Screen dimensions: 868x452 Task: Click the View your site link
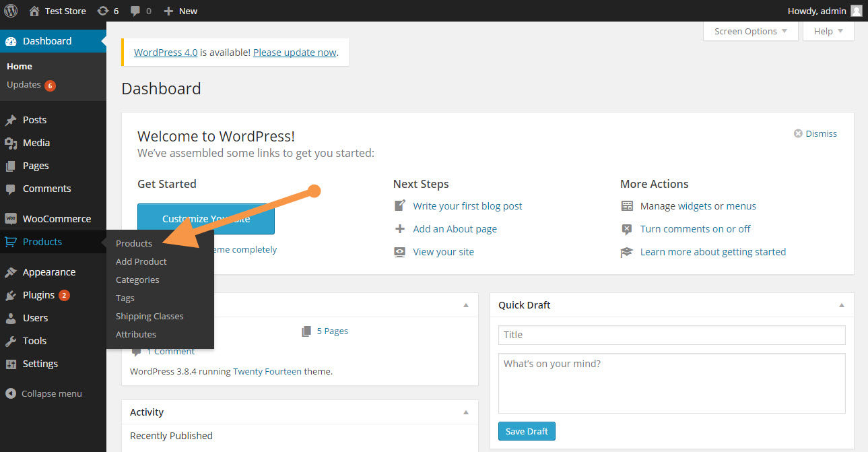tap(444, 252)
